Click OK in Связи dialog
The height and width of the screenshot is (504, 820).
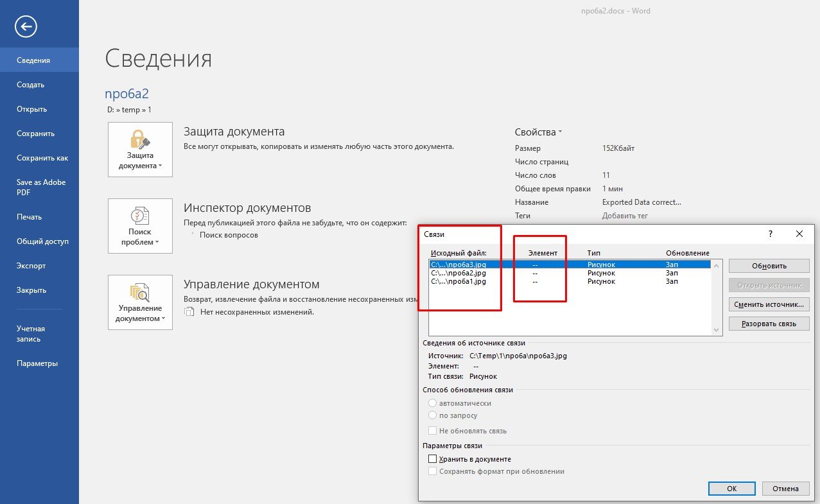[x=731, y=489]
